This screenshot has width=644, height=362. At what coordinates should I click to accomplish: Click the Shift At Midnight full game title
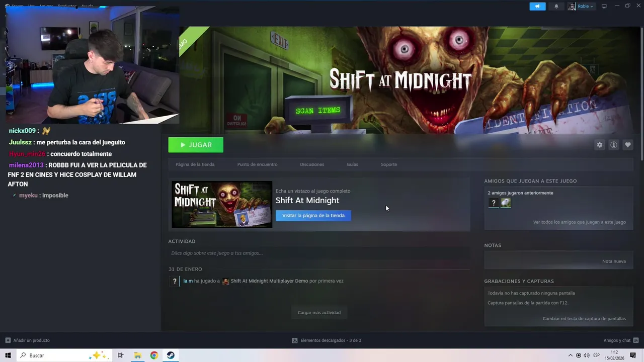coord(307,200)
